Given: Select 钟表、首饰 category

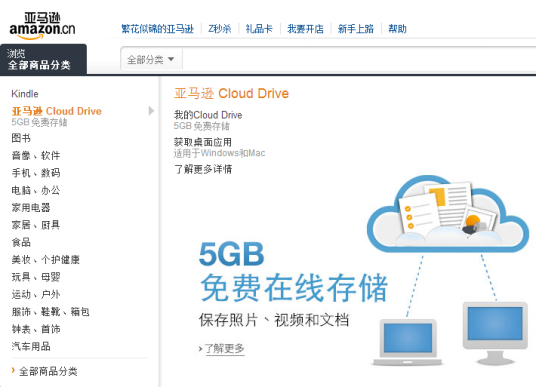Looking at the screenshot, I should pos(36,329).
